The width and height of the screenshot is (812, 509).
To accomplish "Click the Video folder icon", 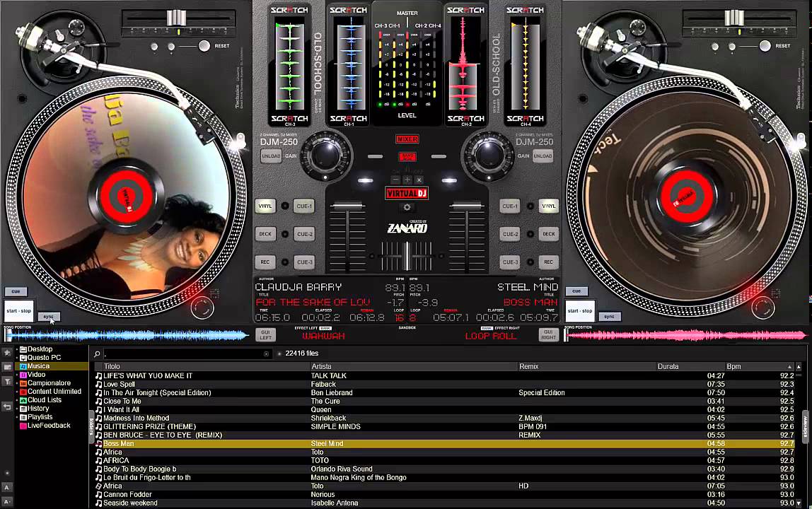I will pyautogui.click(x=23, y=375).
